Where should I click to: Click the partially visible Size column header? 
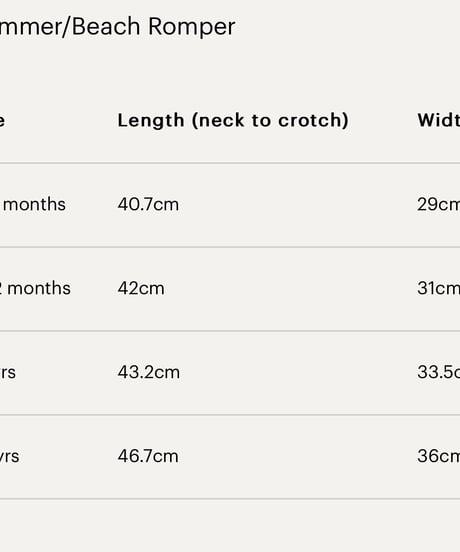coord(2,120)
